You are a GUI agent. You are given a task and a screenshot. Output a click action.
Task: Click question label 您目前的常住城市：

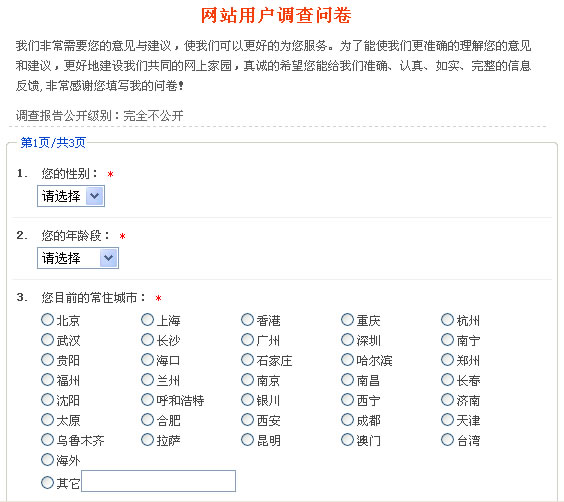click(94, 298)
